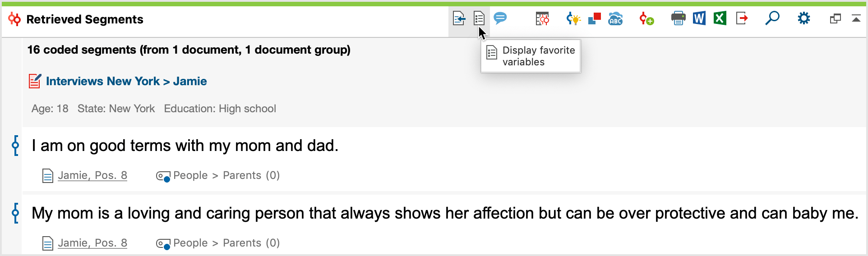
Task: Click People > Parents code of first segment
Action: pyautogui.click(x=226, y=175)
